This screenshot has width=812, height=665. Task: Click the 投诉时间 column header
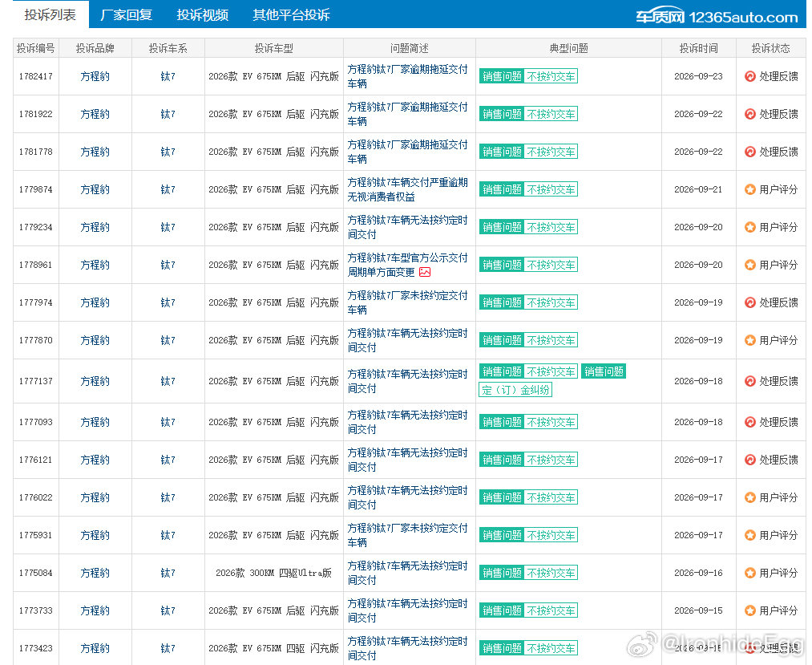[x=699, y=48]
